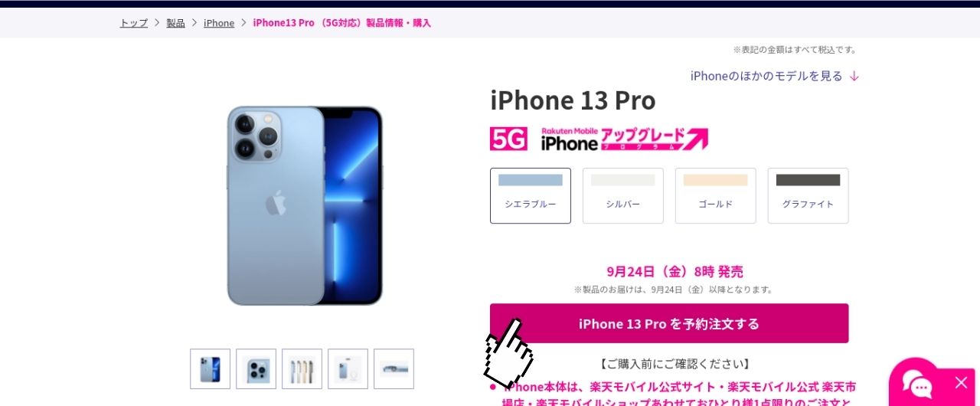Go to the トップ breadcrumb link
The height and width of the screenshot is (406, 980).
[x=134, y=23]
